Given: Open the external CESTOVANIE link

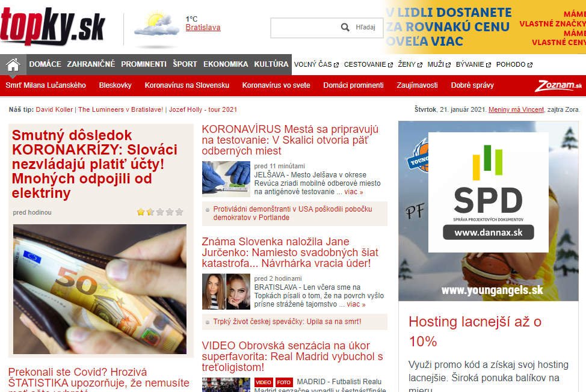Looking at the screenshot, I should click(368, 64).
